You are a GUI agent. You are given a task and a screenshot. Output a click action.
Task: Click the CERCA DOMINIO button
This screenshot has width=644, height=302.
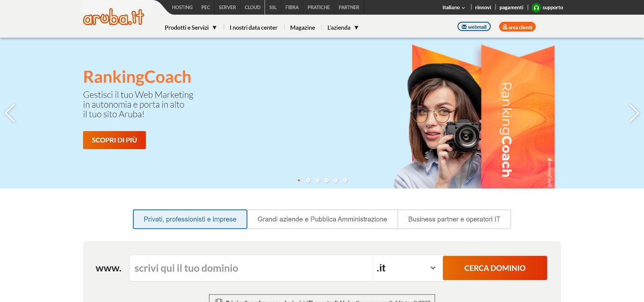click(495, 268)
